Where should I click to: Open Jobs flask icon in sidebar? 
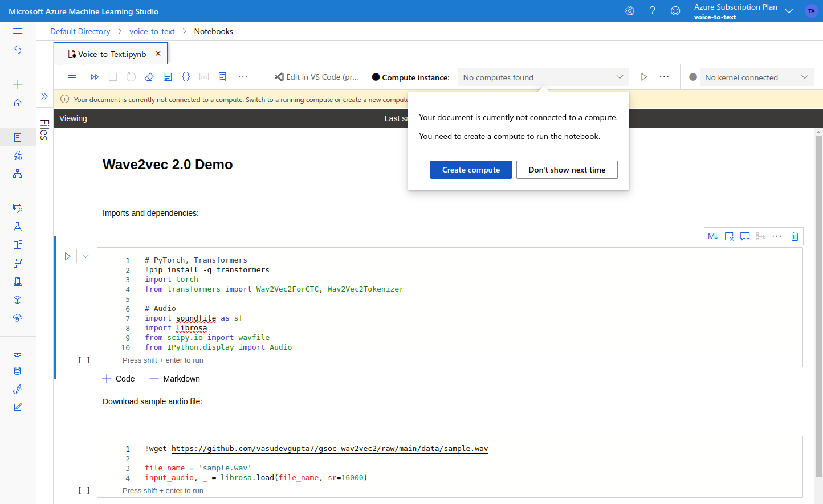point(18,227)
